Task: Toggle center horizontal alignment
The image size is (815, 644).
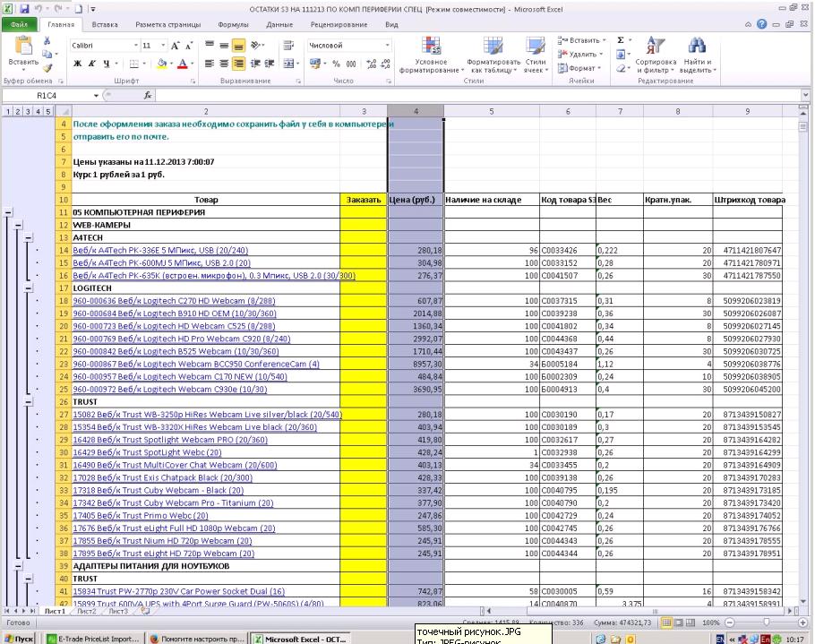Action: point(224,64)
